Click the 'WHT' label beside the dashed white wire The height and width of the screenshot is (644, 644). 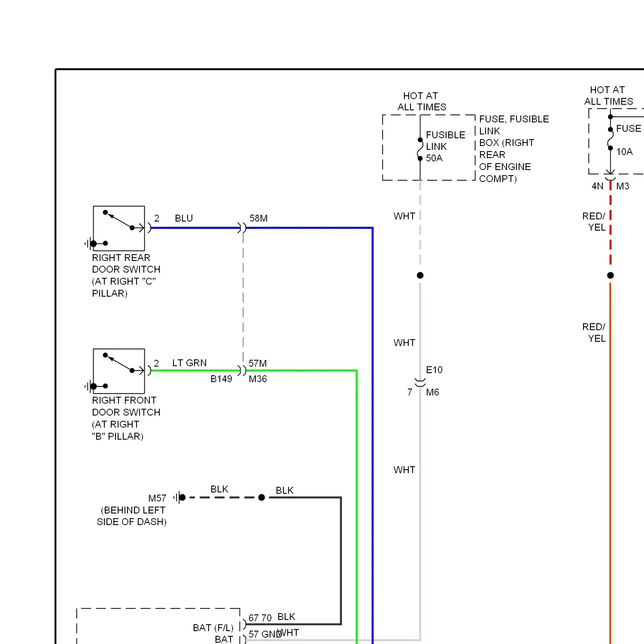tap(404, 216)
